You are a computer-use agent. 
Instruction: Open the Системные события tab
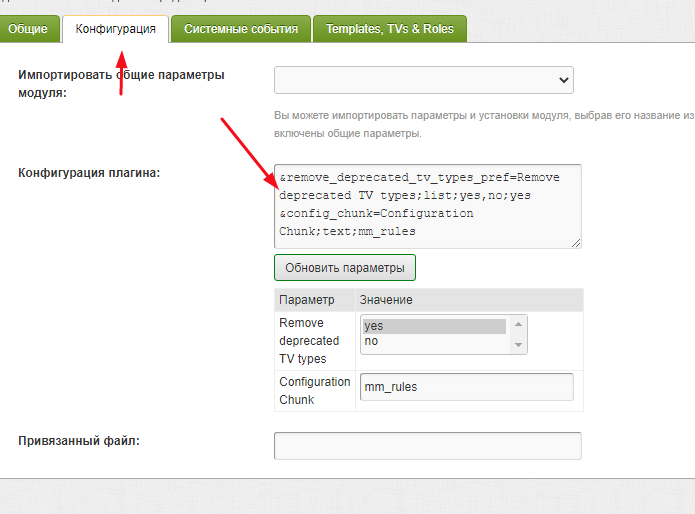point(241,29)
